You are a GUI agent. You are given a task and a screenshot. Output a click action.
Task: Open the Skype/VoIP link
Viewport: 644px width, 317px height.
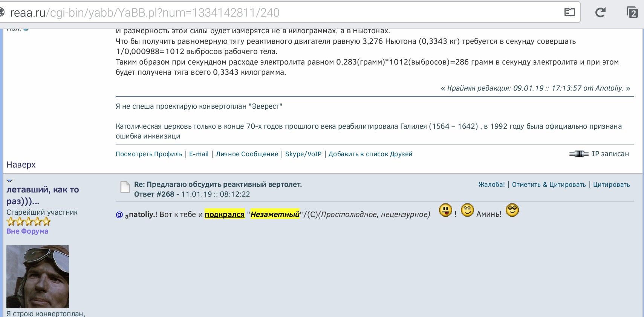(x=303, y=154)
